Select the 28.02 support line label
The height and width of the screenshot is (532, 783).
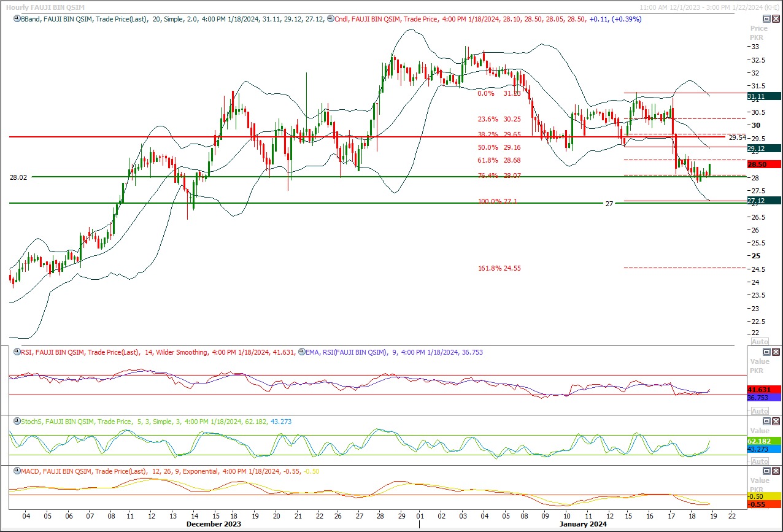18,177
